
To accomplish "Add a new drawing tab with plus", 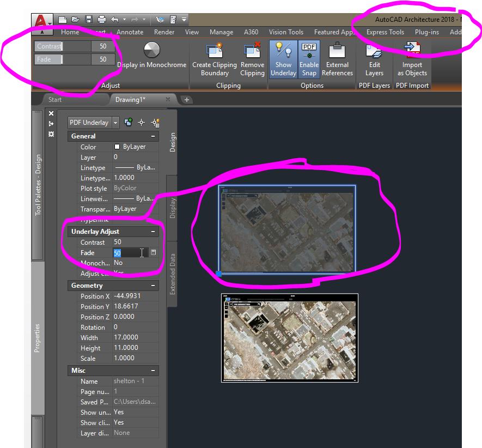I will tap(187, 100).
